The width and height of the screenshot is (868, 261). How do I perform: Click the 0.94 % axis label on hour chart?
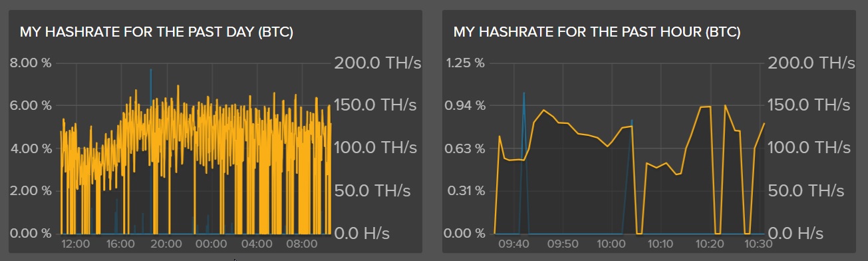tap(464, 105)
